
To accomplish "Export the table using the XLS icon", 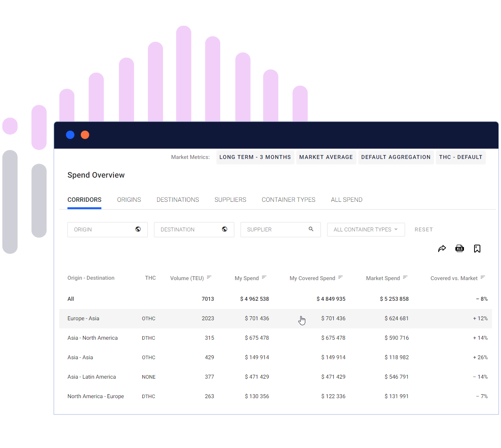I will 459,248.
